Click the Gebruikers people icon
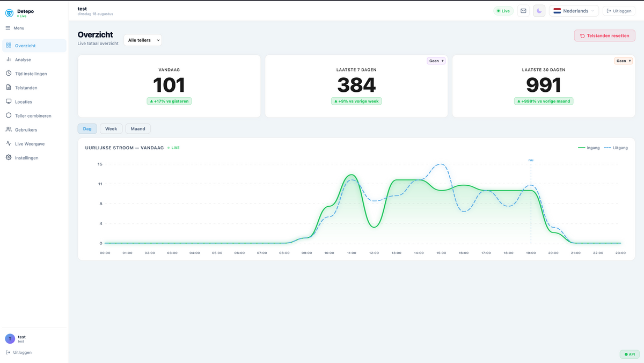The height and width of the screenshot is (363, 644). click(9, 129)
